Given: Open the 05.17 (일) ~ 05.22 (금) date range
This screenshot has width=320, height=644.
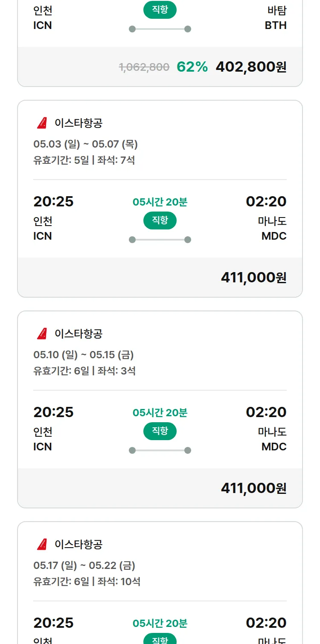Looking at the screenshot, I should 84,566.
